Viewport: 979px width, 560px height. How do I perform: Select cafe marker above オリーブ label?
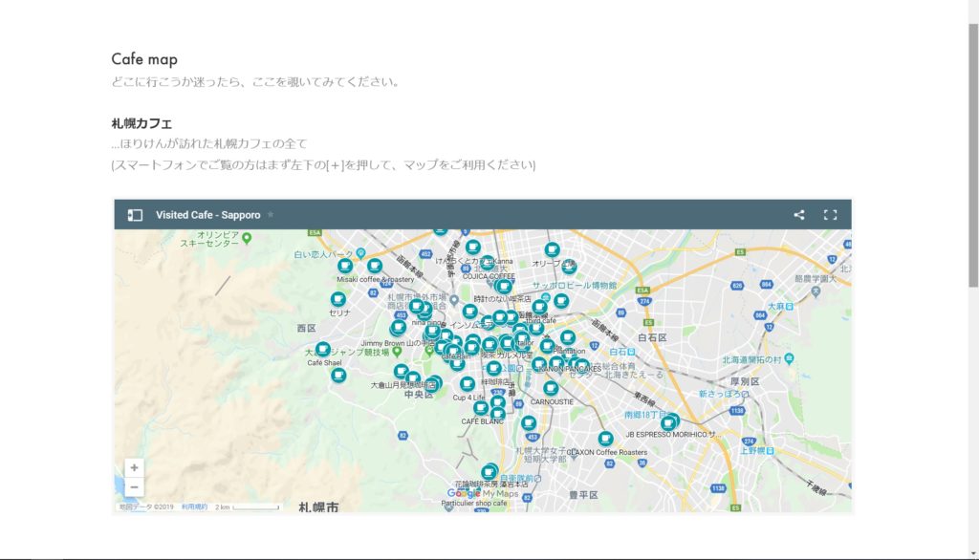(552, 250)
